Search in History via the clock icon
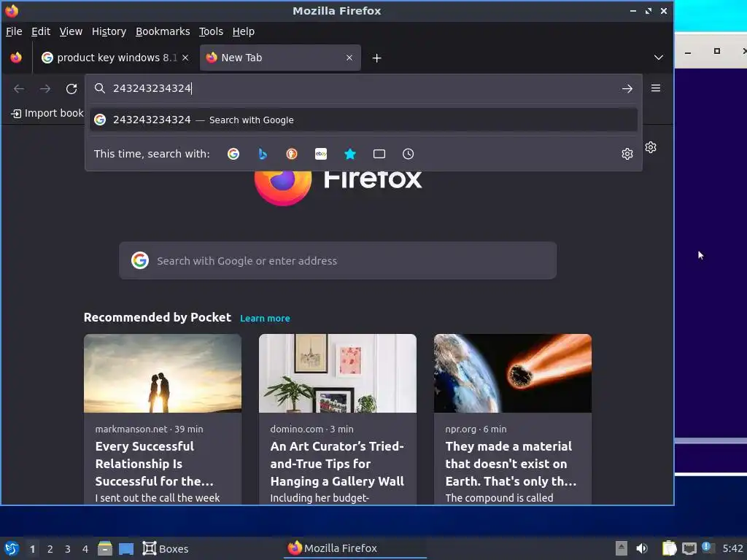The width and height of the screenshot is (747, 560). coord(409,154)
